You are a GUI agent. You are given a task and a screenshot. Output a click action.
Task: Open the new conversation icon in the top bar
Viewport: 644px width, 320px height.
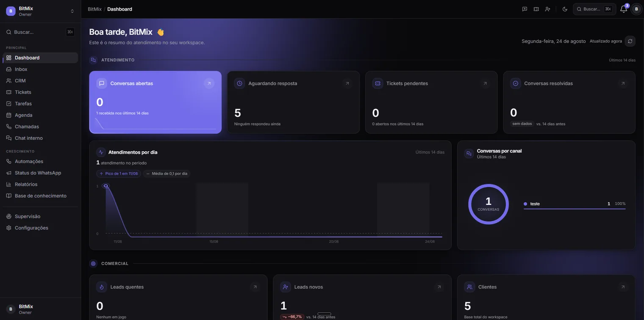point(525,9)
